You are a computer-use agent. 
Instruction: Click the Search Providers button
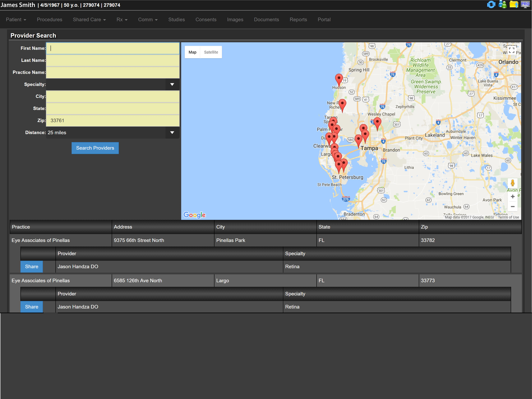pyautogui.click(x=95, y=148)
